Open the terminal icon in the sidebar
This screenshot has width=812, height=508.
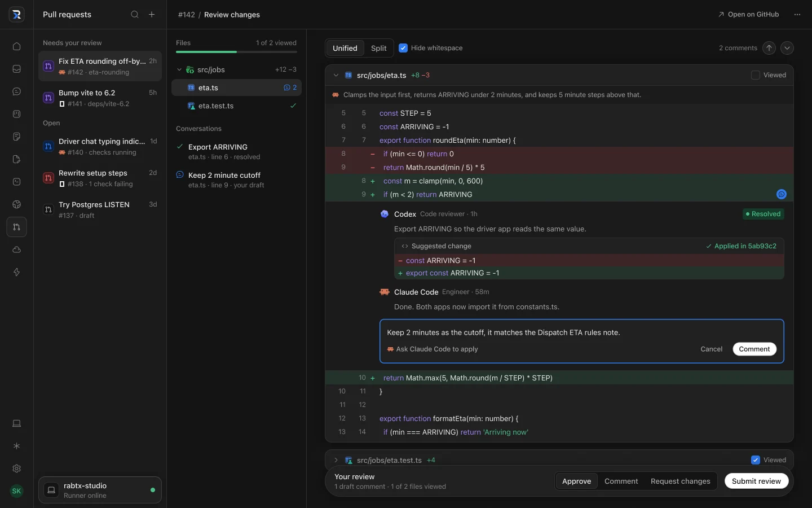pyautogui.click(x=16, y=182)
